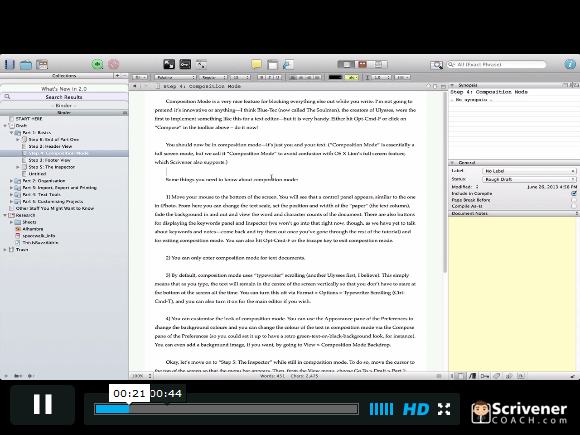Click the video progress bar

pyautogui.click(x=226, y=409)
